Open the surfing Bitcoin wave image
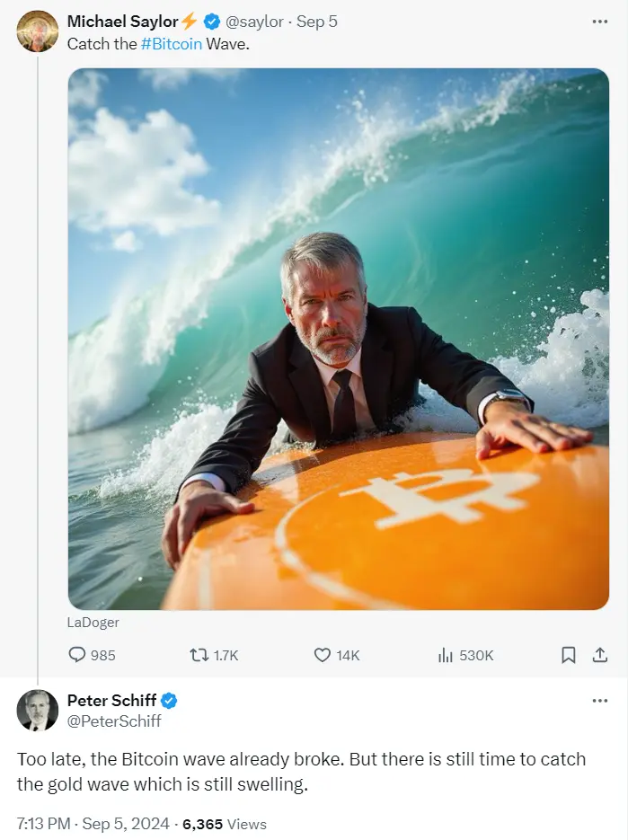 [339, 339]
